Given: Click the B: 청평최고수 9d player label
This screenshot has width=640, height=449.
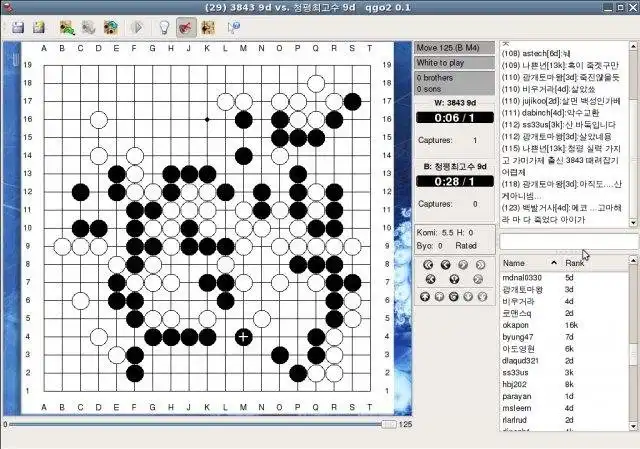Looking at the screenshot, I should tap(455, 167).
